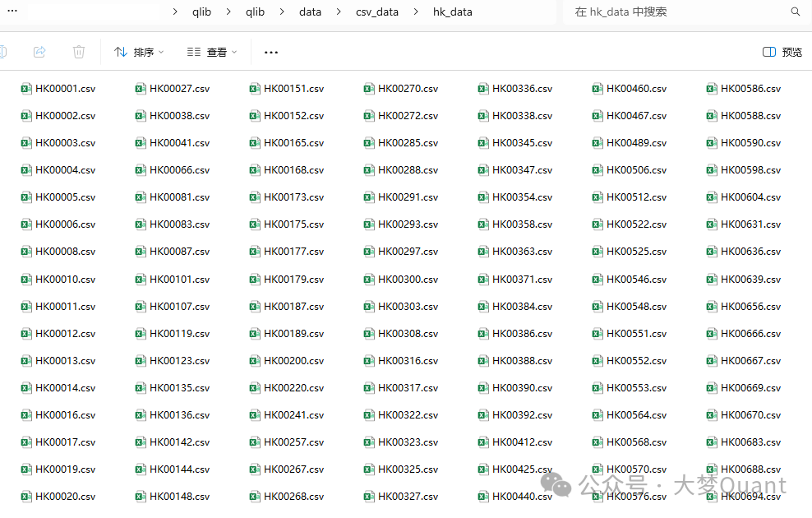812x518 pixels.
Task: Select the file name HK00323.csv
Action: [x=408, y=442]
